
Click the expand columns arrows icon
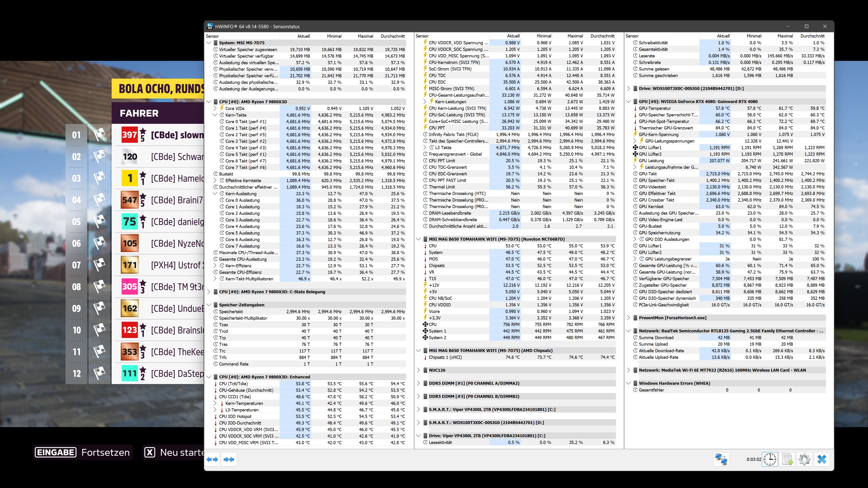click(212, 459)
